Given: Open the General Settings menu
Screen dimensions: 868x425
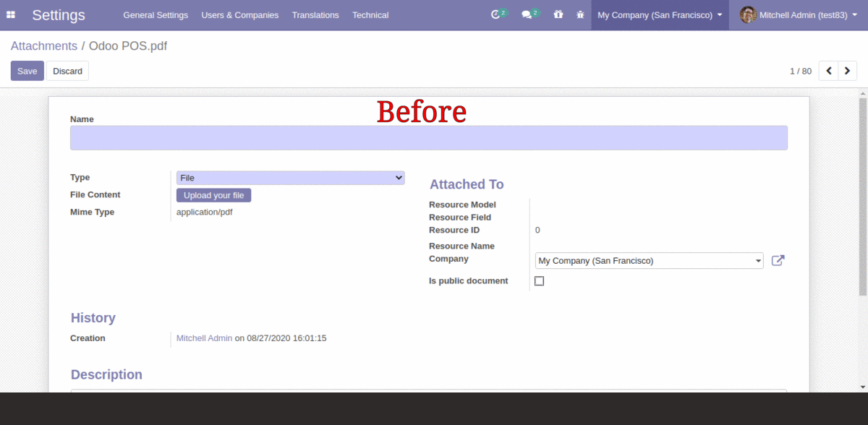Looking at the screenshot, I should pyautogui.click(x=156, y=15).
